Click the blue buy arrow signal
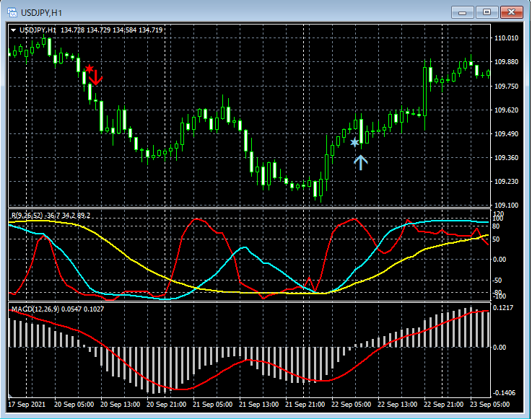Screen dimensions: 532x419 point(361,162)
